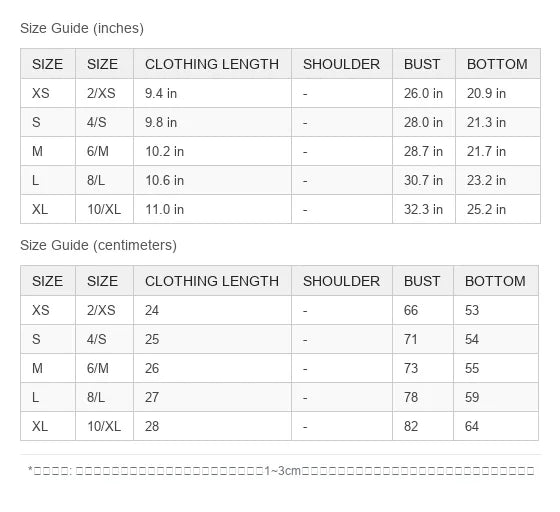
Task: Select the SHOULDER header in centimeters table
Action: pyautogui.click(x=341, y=281)
